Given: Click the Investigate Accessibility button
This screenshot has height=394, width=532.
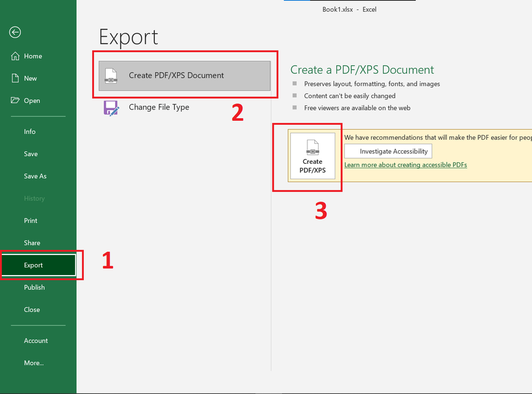Looking at the screenshot, I should pos(388,151).
